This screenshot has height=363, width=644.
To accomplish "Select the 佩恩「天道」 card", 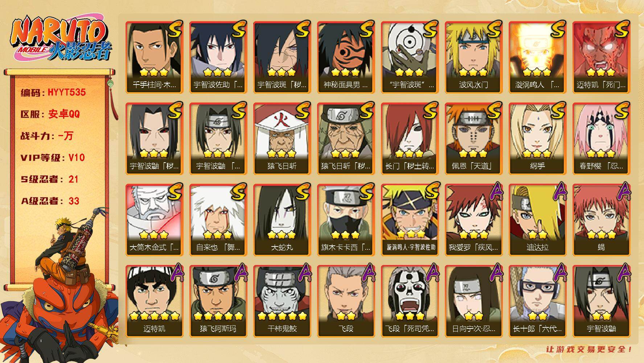I will [x=473, y=138].
